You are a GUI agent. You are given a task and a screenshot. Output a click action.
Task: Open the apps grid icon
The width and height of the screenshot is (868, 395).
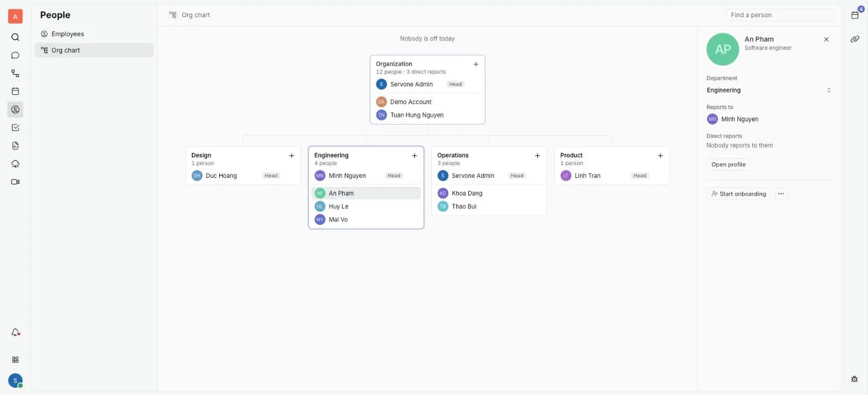(15, 360)
